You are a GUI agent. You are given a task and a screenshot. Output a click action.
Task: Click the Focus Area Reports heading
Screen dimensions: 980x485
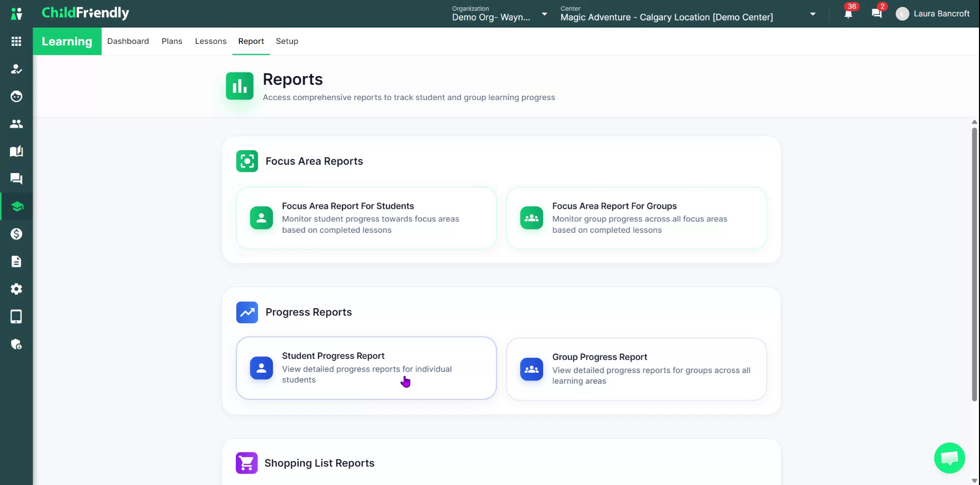(314, 161)
